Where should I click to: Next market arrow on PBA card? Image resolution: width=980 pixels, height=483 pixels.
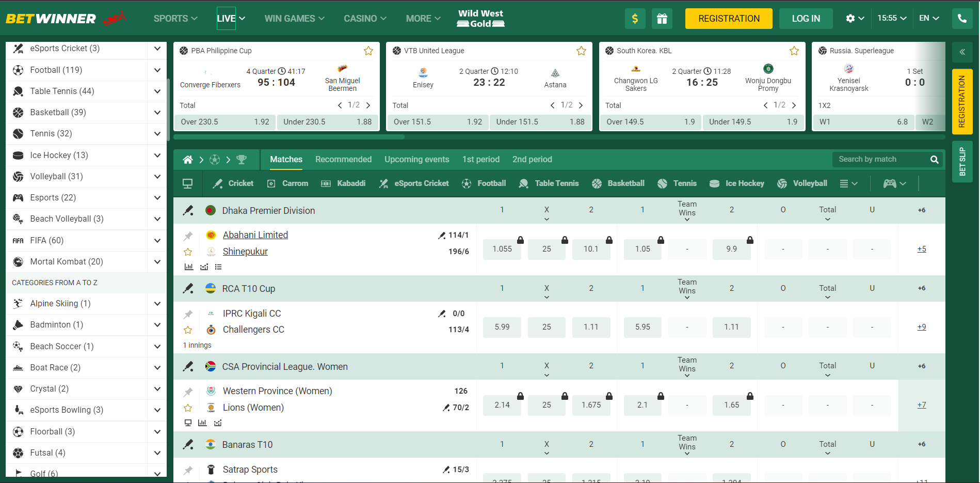click(x=368, y=105)
